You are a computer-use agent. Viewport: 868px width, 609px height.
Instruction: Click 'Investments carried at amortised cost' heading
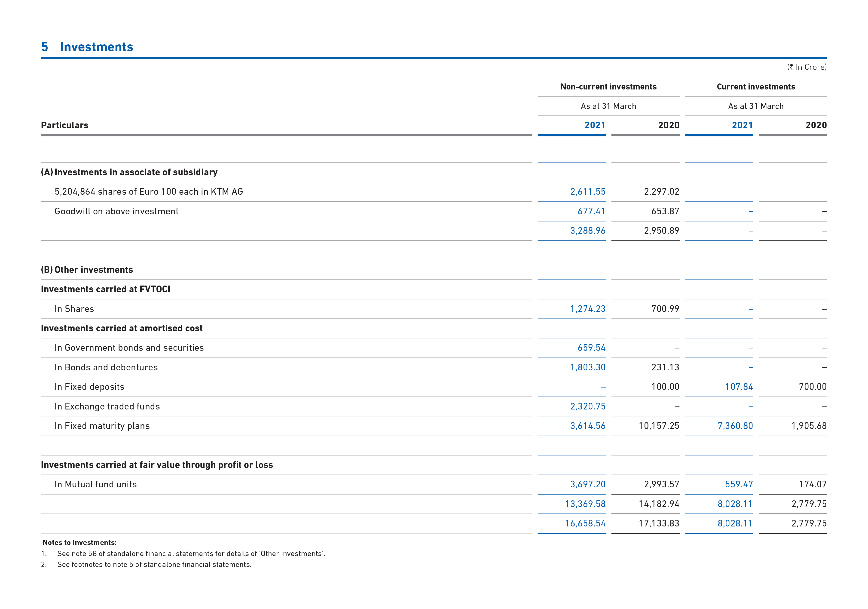[122, 328]
